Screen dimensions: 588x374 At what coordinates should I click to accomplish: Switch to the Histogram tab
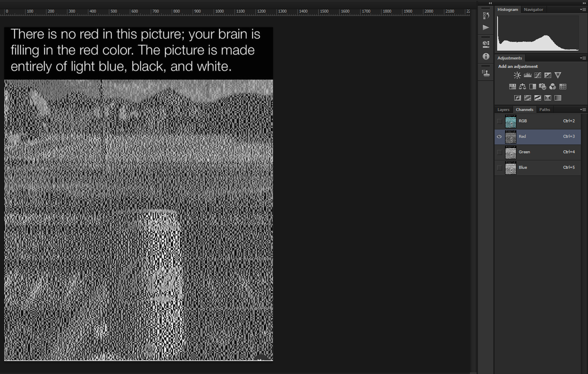tap(508, 9)
